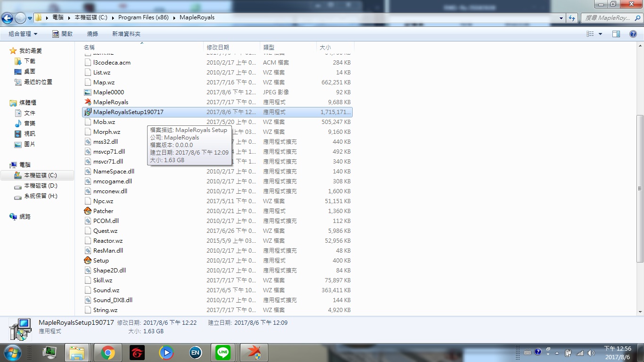Click the details pane MapleRoyalsSetup190717 thumbnail
Image resolution: width=644 pixels, height=362 pixels.
(x=20, y=329)
